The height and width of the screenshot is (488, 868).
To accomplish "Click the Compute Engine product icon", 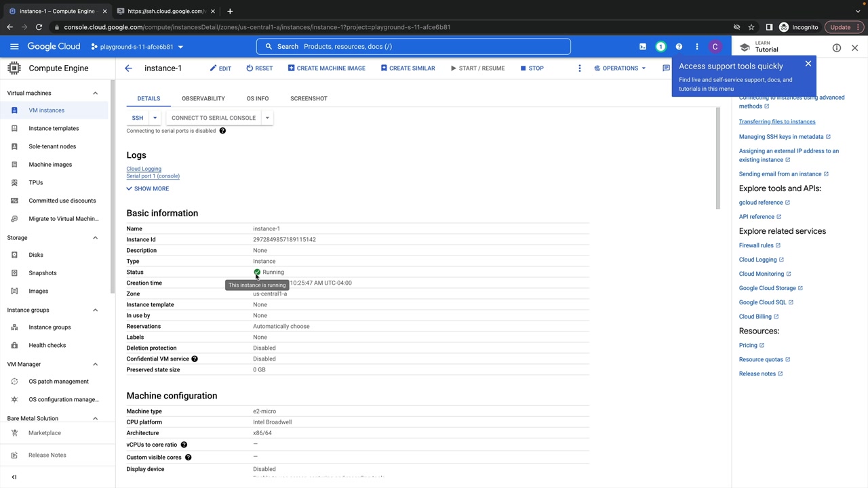I will (14, 68).
